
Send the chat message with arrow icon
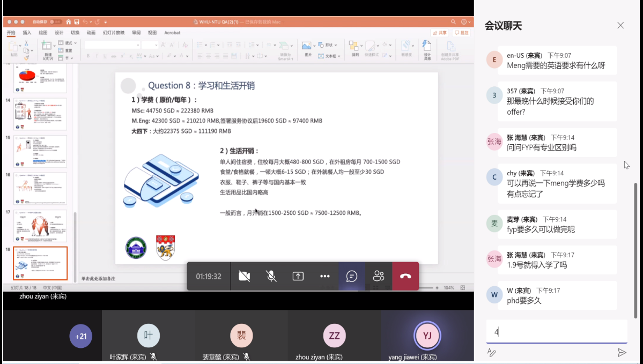click(622, 352)
